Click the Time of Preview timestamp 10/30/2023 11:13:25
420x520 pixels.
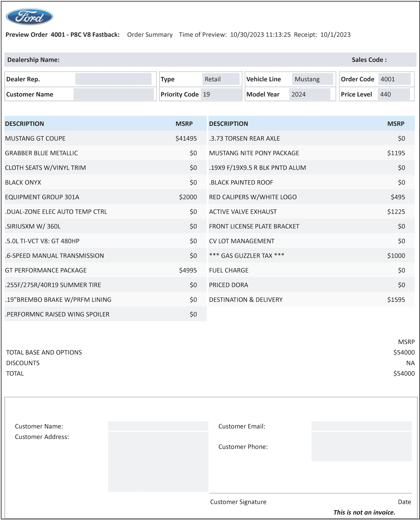pyautogui.click(x=260, y=35)
